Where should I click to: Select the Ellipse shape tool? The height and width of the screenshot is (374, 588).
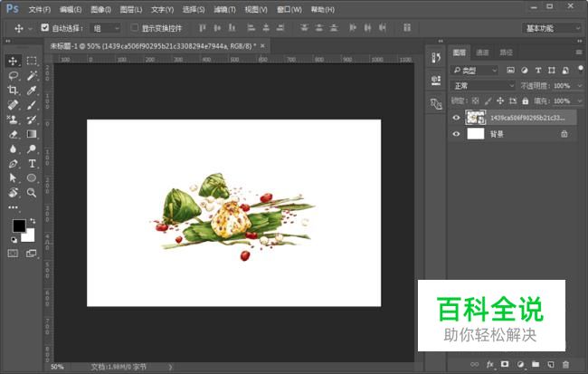32,178
